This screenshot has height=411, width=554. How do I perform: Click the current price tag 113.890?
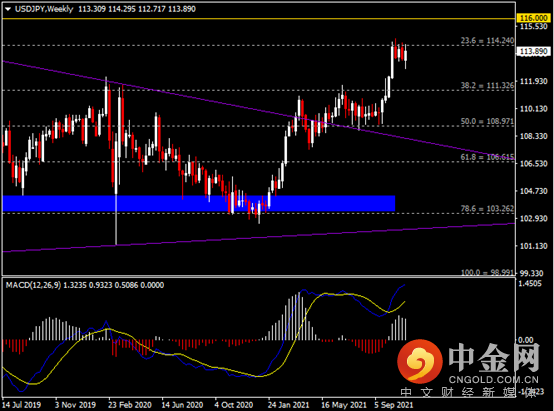[x=534, y=52]
